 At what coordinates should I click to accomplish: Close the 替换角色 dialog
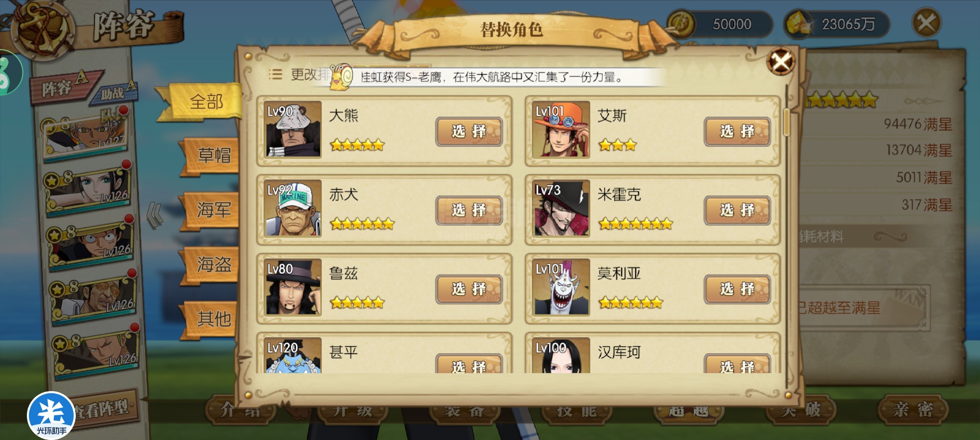pyautogui.click(x=781, y=62)
